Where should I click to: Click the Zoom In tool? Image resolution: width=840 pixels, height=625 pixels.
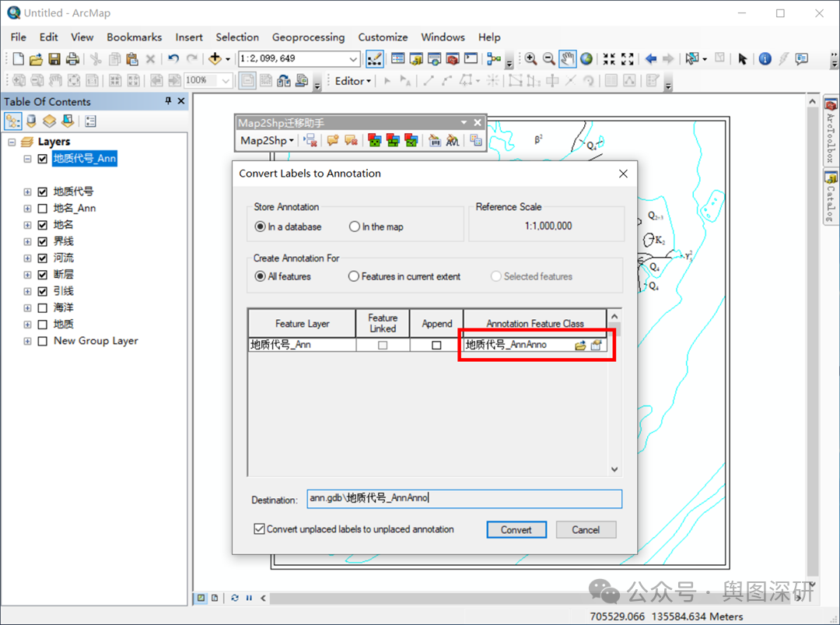click(x=531, y=59)
